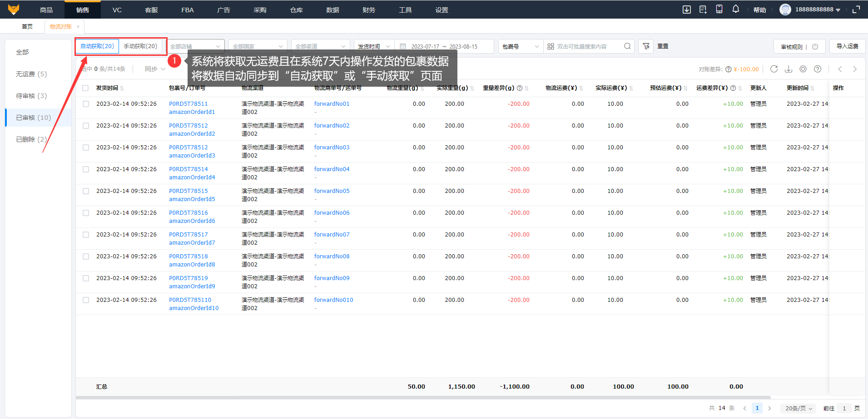Select the checkbox for row PORD5T78516
The height and width of the screenshot is (419, 868).
85,213
